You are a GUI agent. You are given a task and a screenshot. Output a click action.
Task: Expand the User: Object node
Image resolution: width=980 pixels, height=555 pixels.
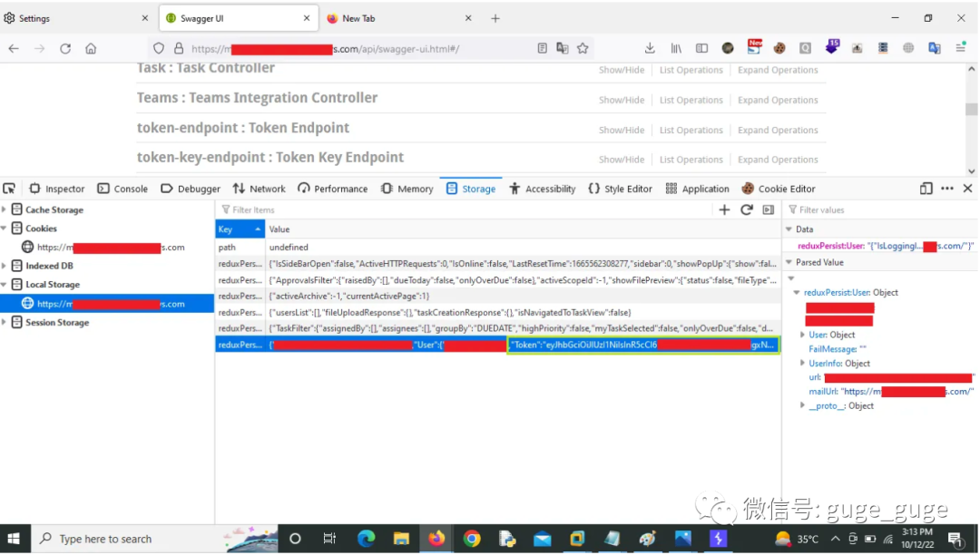point(803,335)
